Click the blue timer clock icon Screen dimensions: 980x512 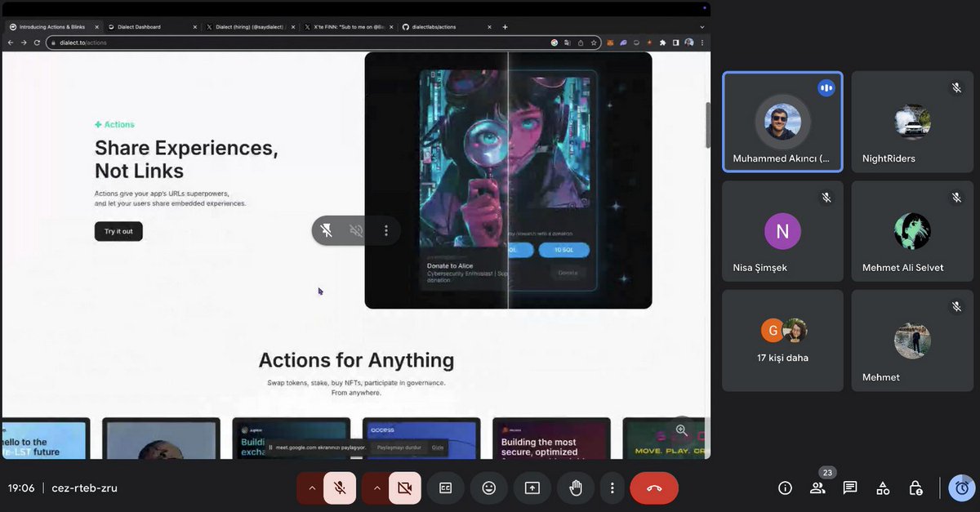[962, 488]
